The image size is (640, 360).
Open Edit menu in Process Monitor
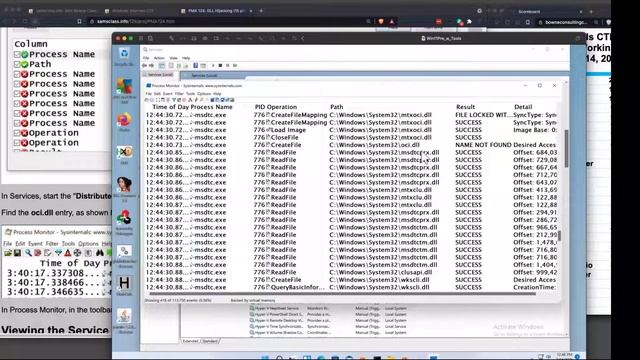coord(157,93)
